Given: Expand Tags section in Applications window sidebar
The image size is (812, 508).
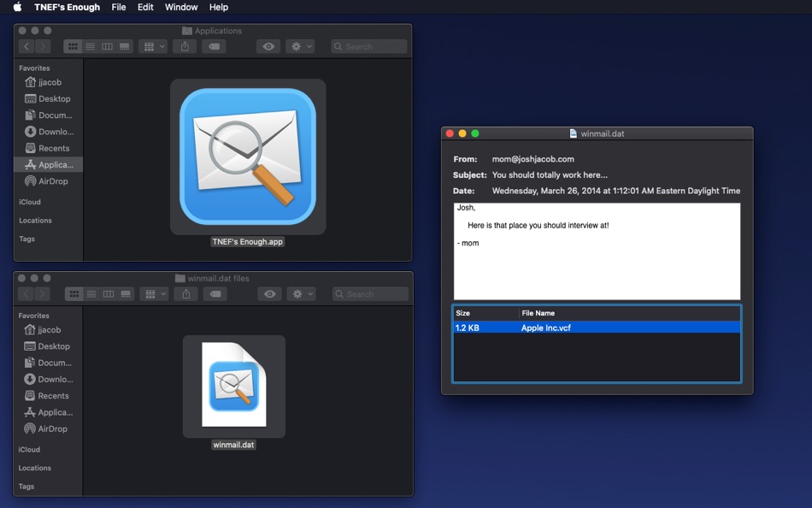Looking at the screenshot, I should coord(27,239).
